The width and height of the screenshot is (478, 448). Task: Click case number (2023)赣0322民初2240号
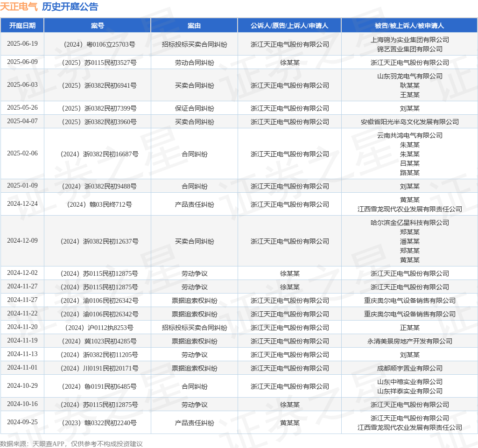pyautogui.click(x=98, y=423)
